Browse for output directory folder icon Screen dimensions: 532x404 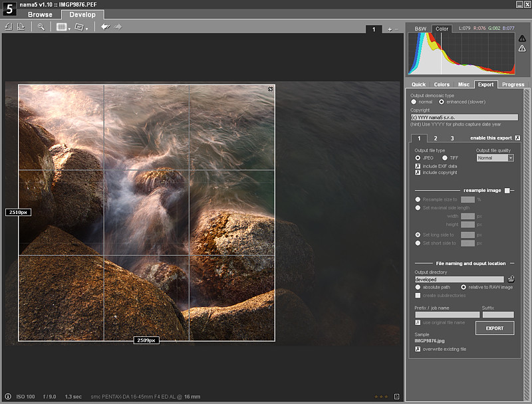511,280
